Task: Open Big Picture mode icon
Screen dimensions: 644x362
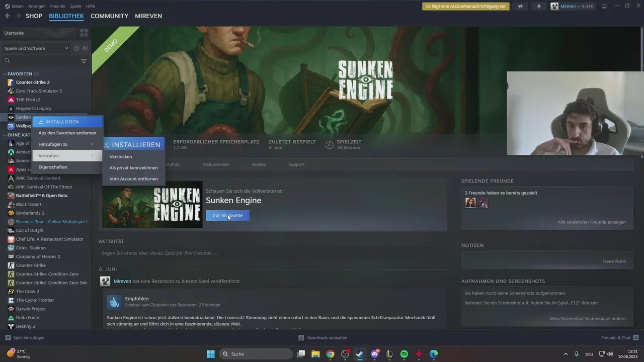Action: [604, 7]
